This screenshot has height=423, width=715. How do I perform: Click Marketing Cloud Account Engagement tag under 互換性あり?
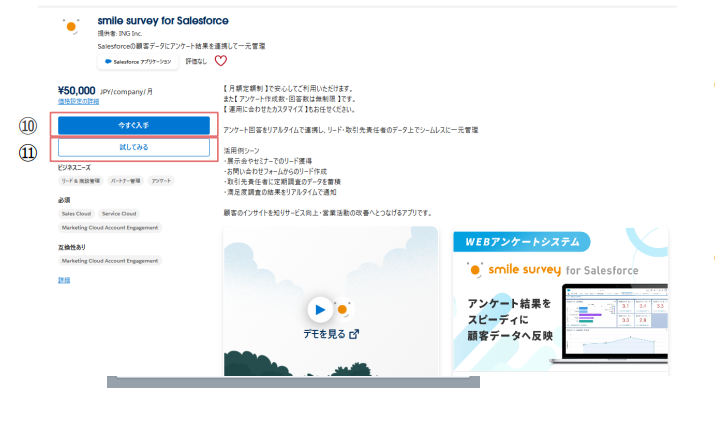pos(110,261)
